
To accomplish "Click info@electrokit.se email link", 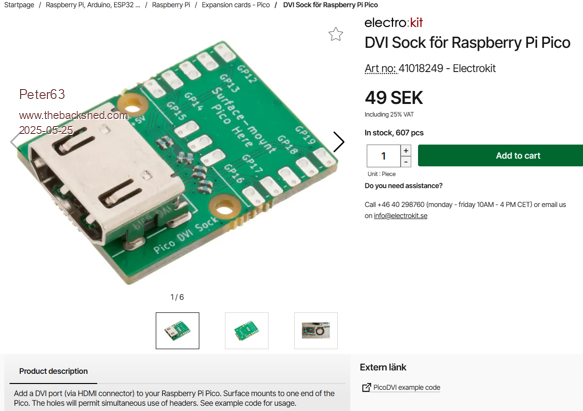I will (400, 216).
